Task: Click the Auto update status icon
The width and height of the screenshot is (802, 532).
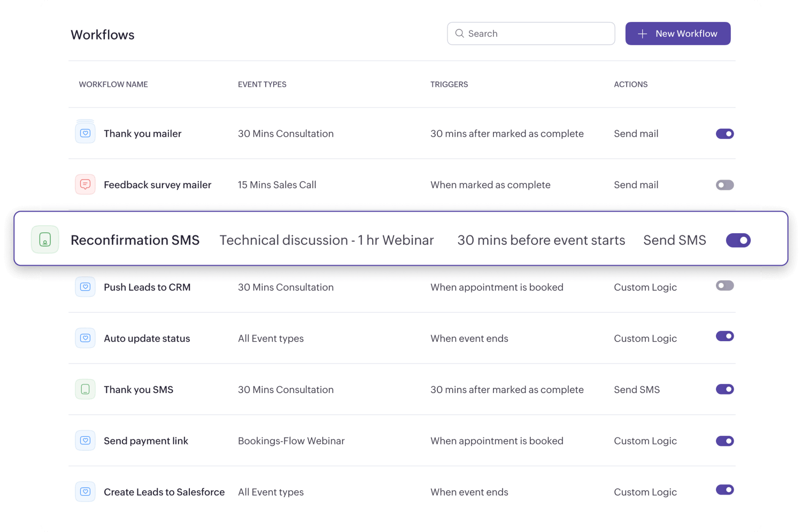Action: coord(85,338)
